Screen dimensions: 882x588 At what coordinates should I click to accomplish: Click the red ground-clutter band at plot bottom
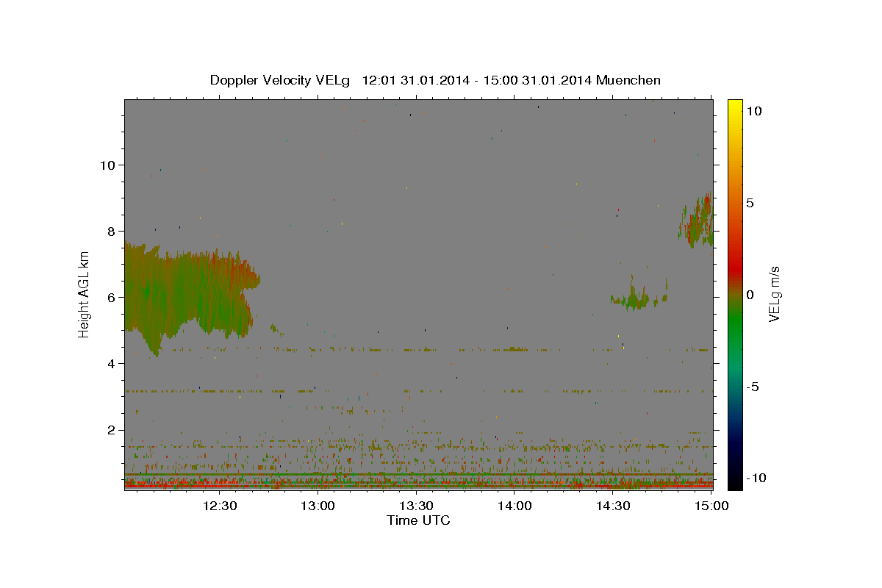tap(418, 485)
